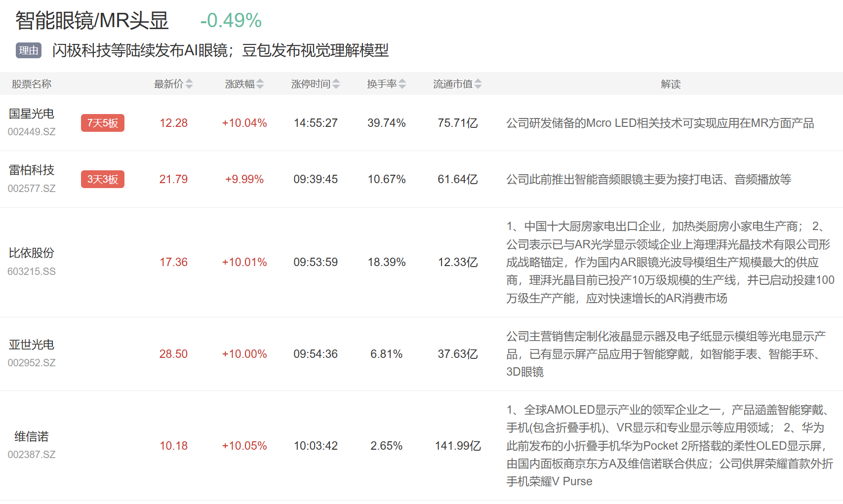The image size is (843, 504).
Task: Click the 智能眼镜/MR头显 sector title
Action: pyautogui.click(x=92, y=21)
